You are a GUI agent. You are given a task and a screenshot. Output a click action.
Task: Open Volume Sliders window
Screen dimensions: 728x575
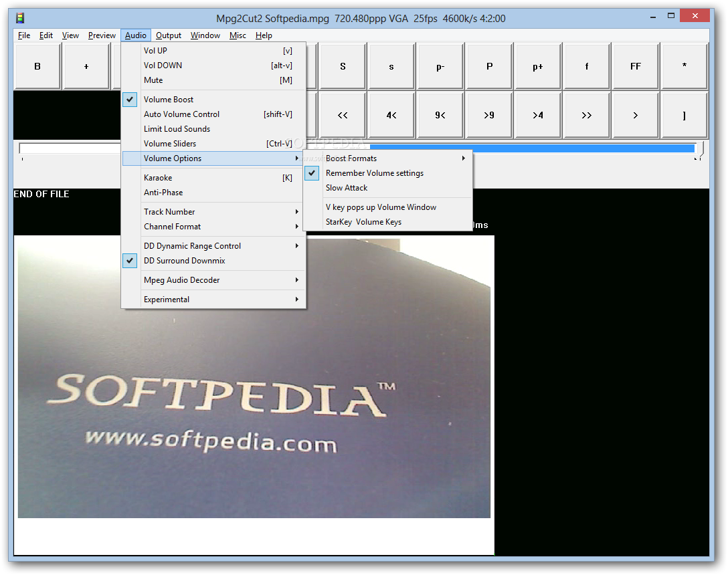tap(213, 144)
